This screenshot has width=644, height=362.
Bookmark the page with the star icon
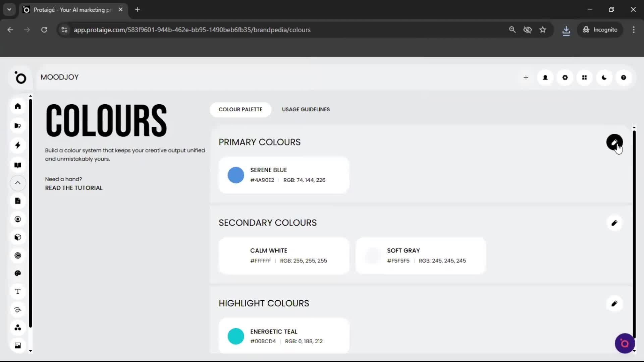(x=543, y=30)
